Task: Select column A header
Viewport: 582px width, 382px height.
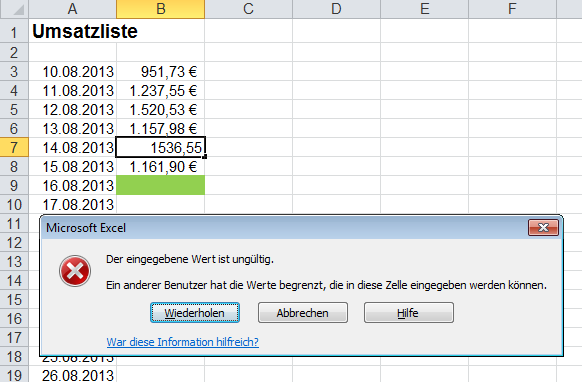Action: click(x=72, y=9)
